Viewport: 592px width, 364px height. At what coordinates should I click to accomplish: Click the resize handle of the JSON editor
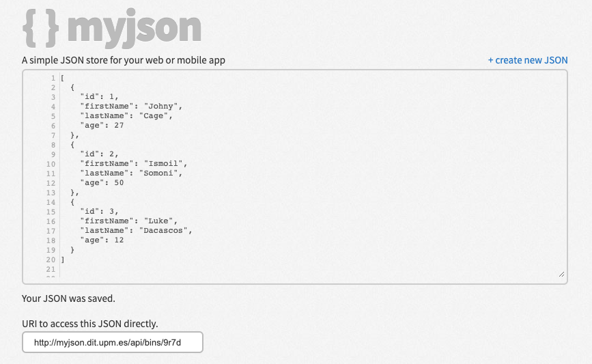[561, 274]
